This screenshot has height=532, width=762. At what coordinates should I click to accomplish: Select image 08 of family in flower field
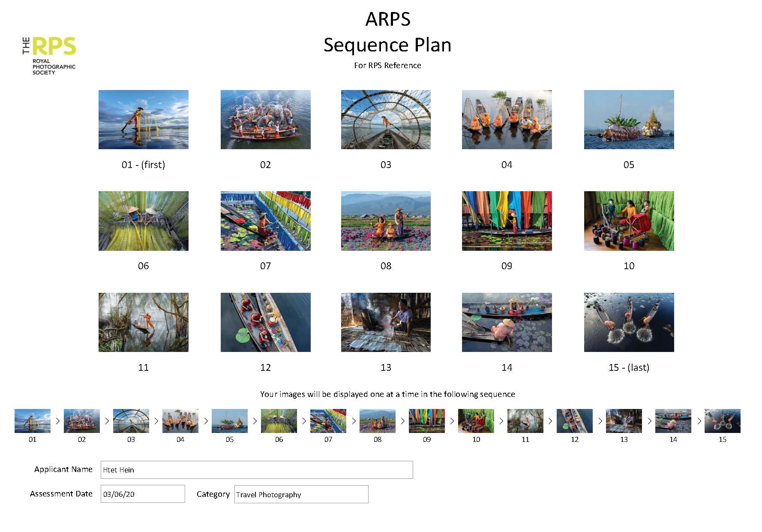(x=386, y=221)
